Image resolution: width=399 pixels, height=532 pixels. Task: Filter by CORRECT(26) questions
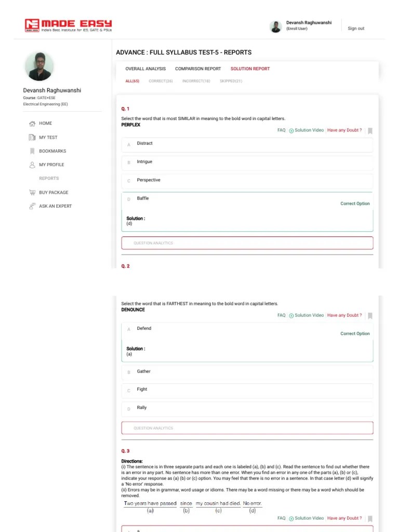point(161,81)
